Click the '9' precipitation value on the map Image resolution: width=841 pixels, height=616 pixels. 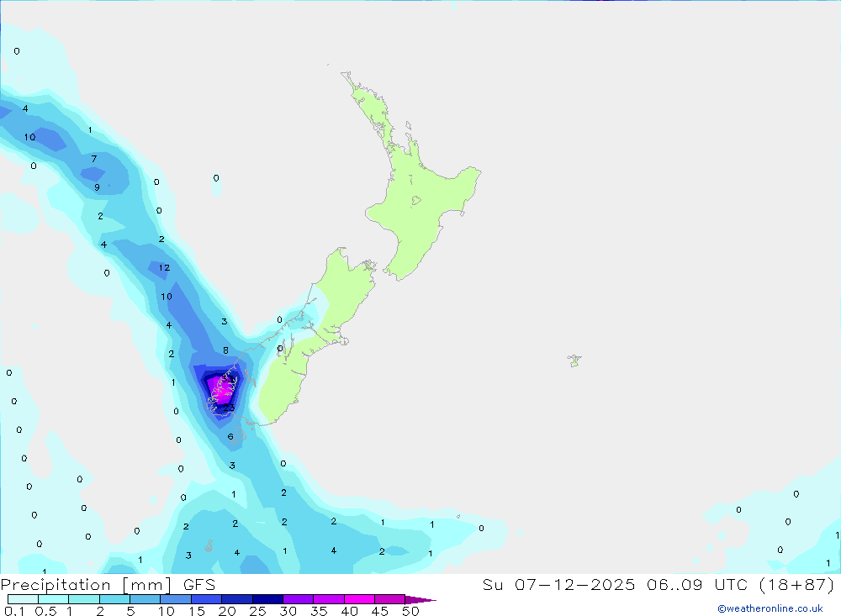pyautogui.click(x=97, y=187)
